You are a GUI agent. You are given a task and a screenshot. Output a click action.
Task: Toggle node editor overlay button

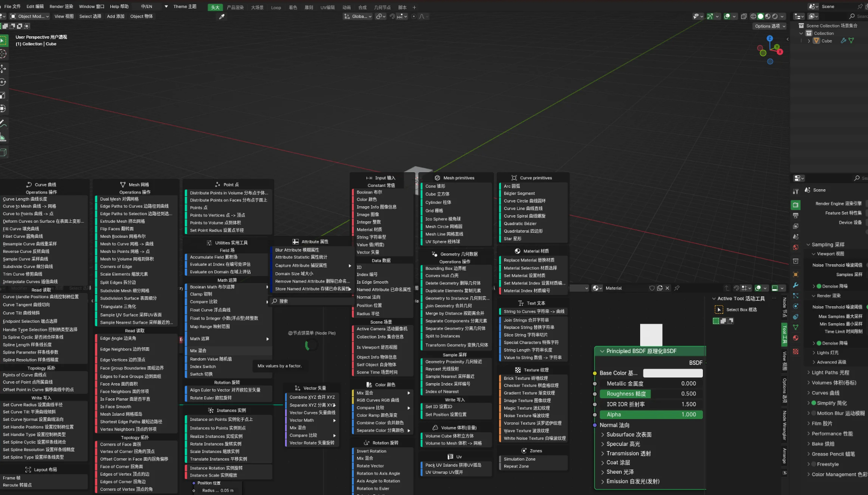tap(758, 288)
